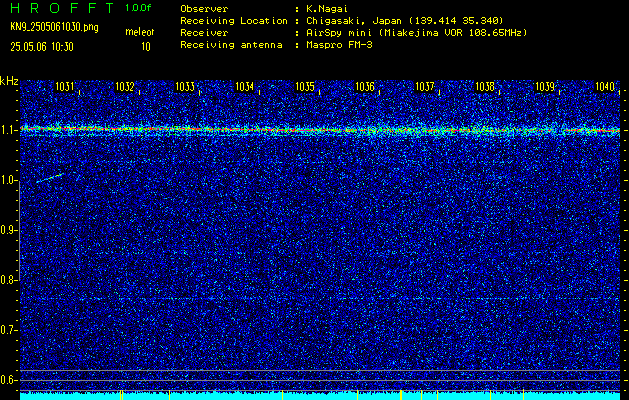Click the location Chigasaki, Japan coordinates

click(404, 20)
